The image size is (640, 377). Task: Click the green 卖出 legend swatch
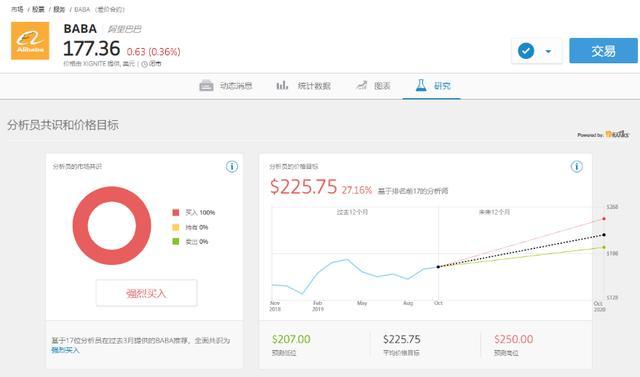(176, 242)
